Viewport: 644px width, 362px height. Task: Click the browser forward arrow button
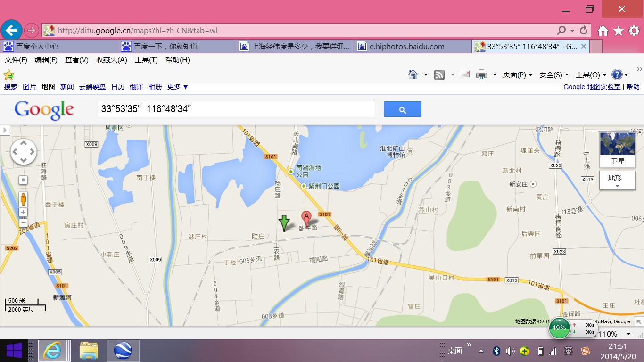tap(31, 30)
